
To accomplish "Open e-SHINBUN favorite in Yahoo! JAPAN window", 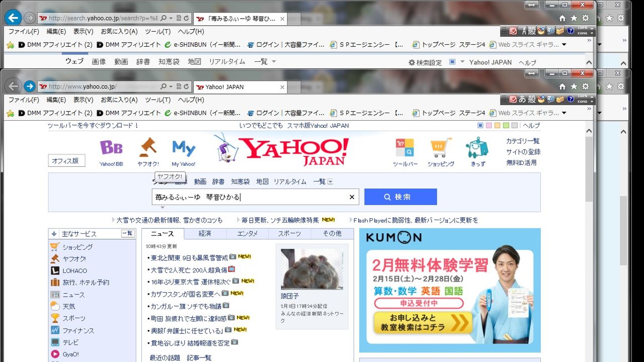I will point(203,113).
